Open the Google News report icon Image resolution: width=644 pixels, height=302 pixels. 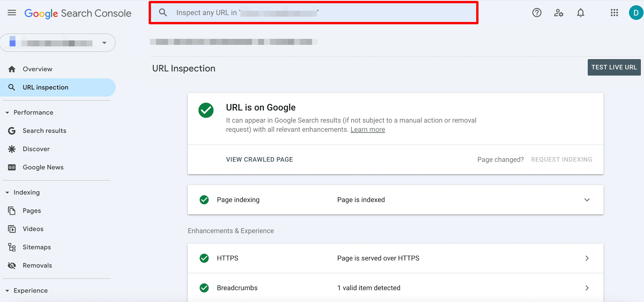click(12, 167)
